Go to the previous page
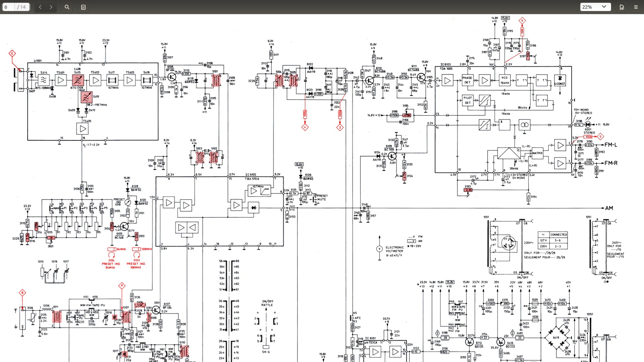The height and width of the screenshot is (362, 644). 40,7
